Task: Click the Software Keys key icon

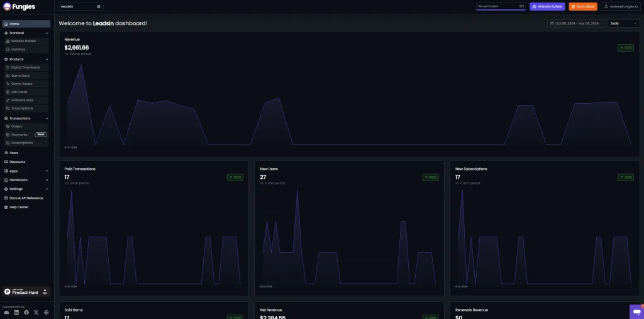Action: point(8,100)
